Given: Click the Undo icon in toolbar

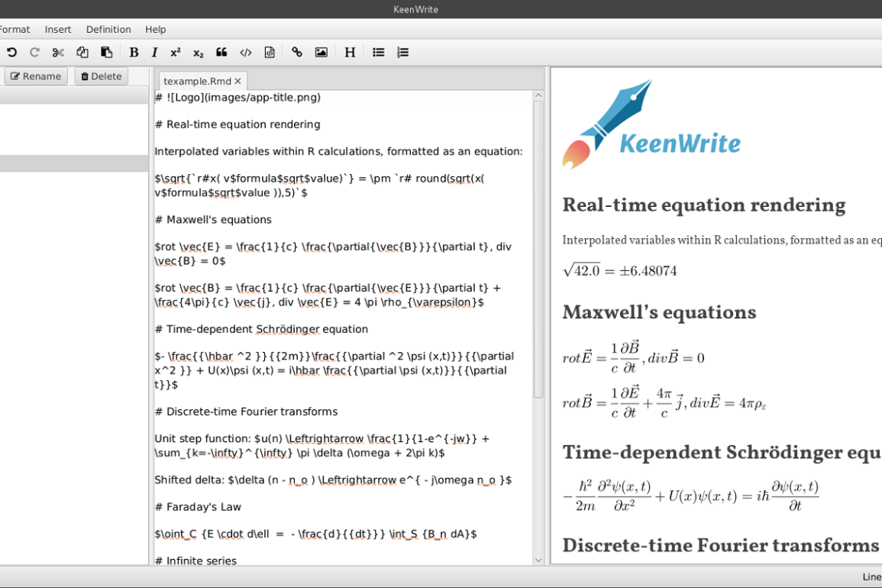Looking at the screenshot, I should [11, 53].
